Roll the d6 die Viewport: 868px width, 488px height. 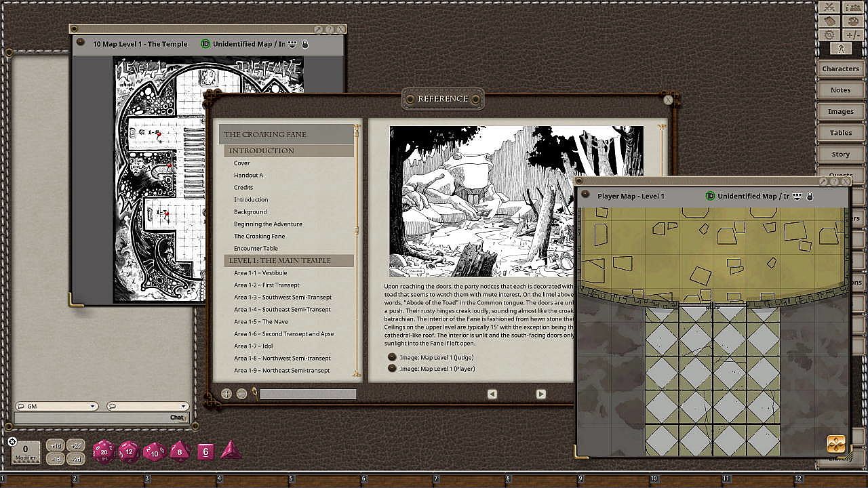[205, 451]
